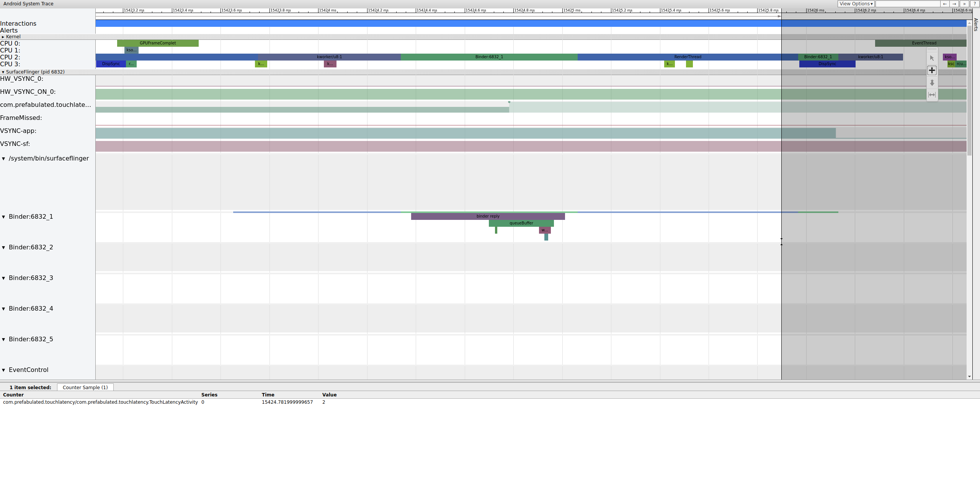980x488 pixels.
Task: Activate the timing measurement tool
Action: click(x=932, y=95)
